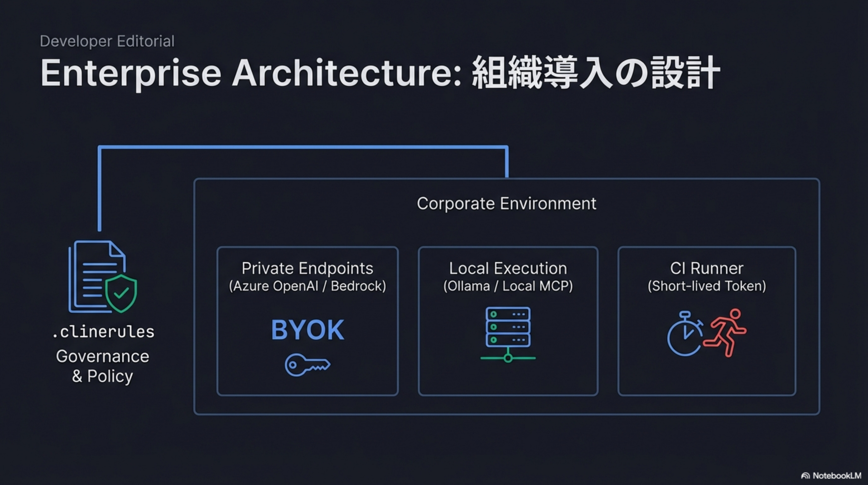Collapse the Governance & Policy section
Screen dimensions: 868x485
102,366
